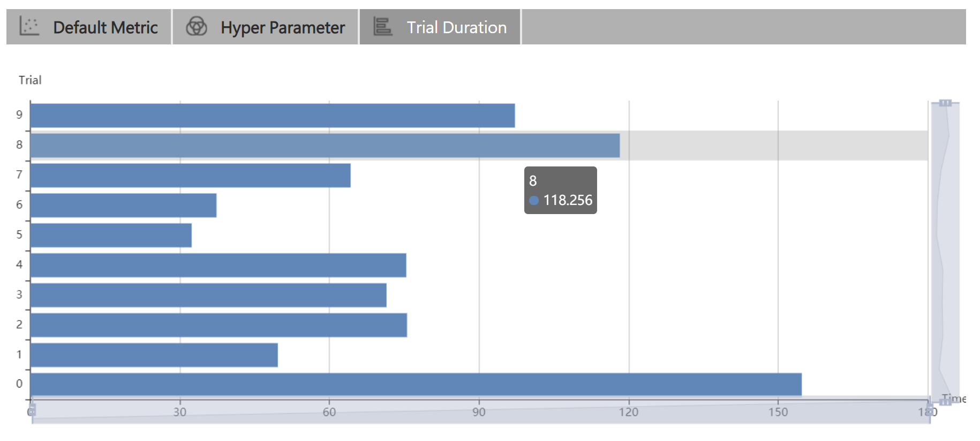Click the bar for trial 9
Screen dimensions: 980x441
tap(272, 116)
